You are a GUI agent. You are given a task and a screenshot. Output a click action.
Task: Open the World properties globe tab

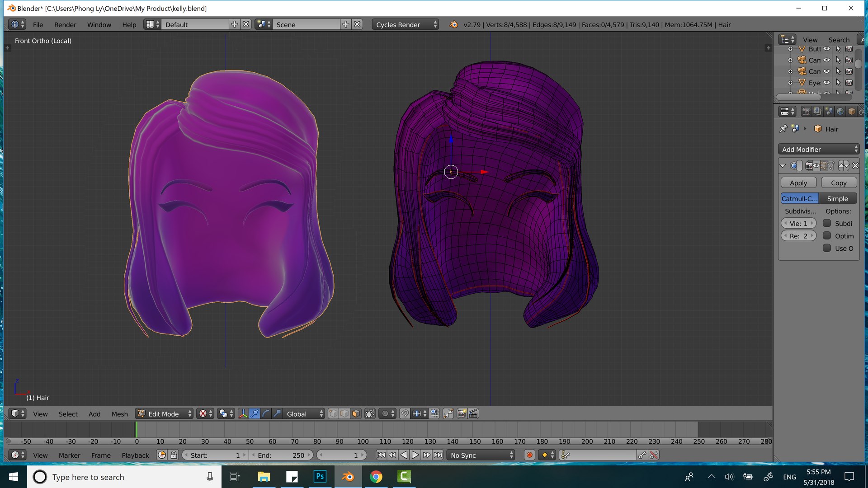840,112
